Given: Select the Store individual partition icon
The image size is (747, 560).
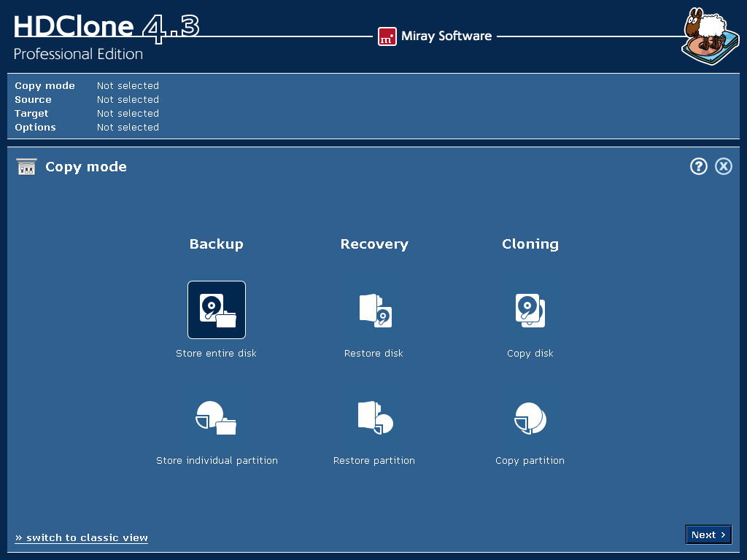Looking at the screenshot, I should coord(217,418).
